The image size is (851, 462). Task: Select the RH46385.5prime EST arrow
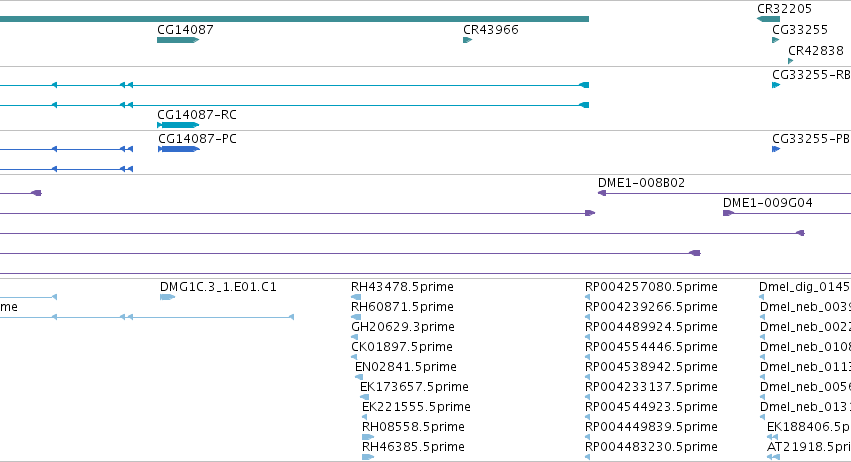368,457
